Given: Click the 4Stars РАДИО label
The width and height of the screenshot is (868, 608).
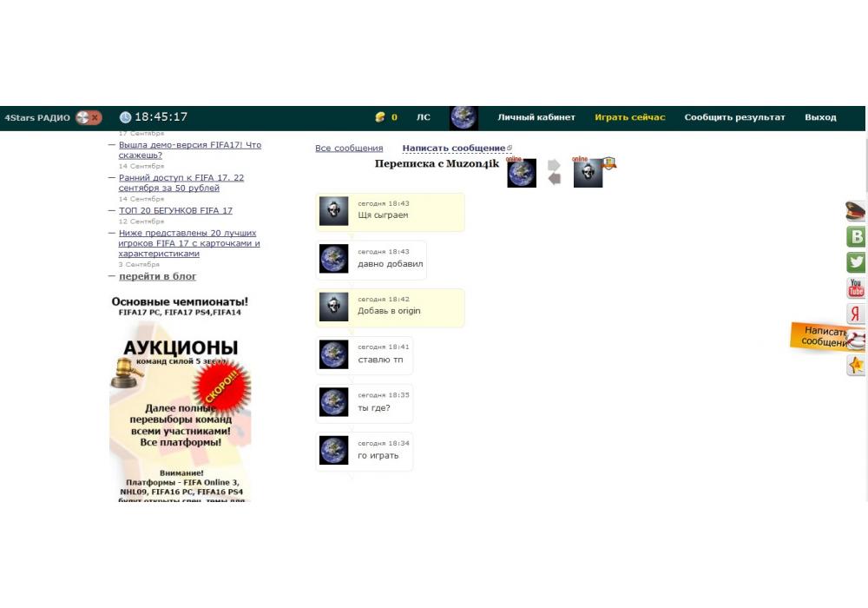Looking at the screenshot, I should pos(37,117).
